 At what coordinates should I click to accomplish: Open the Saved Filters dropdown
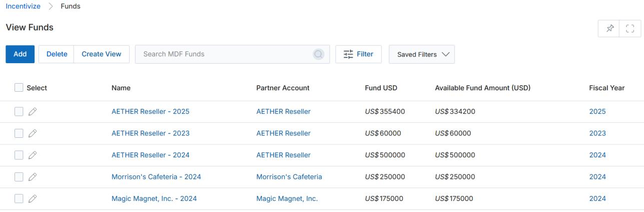[422, 54]
